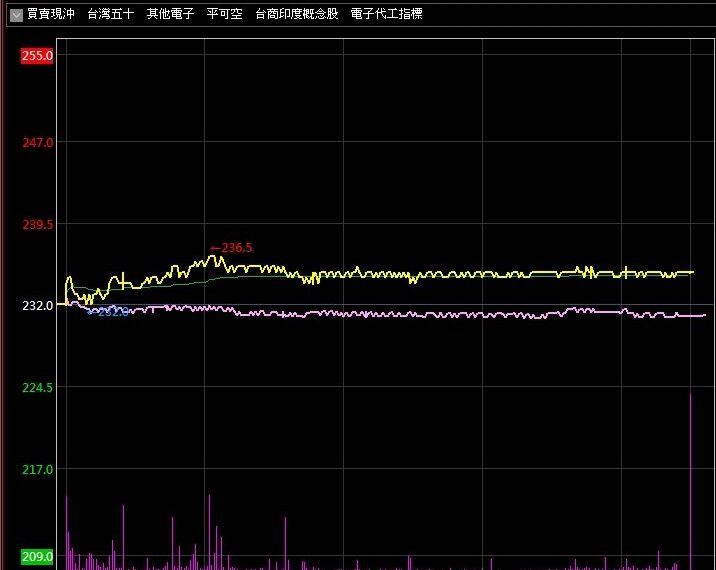Click the red 255.0 upper limit price label

37,56
